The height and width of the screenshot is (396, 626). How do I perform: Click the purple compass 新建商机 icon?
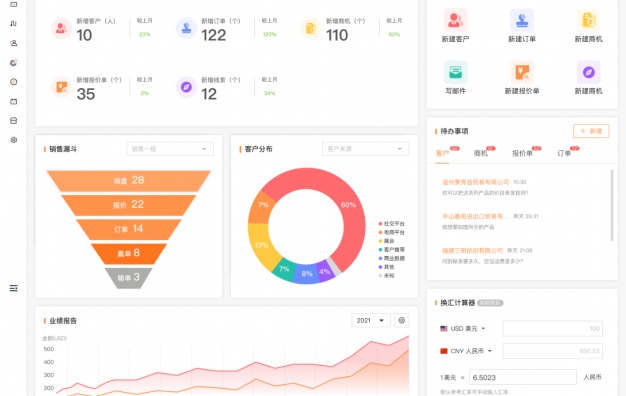click(588, 72)
